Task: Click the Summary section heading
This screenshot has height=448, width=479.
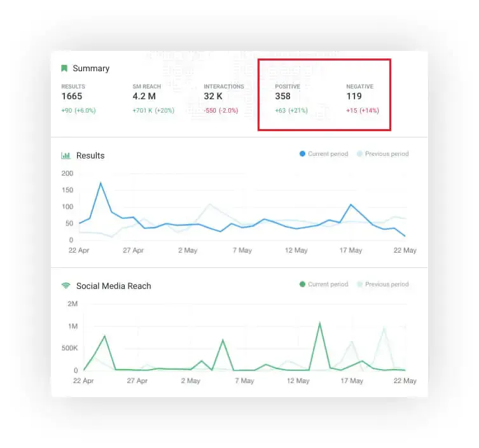Action: (x=91, y=69)
